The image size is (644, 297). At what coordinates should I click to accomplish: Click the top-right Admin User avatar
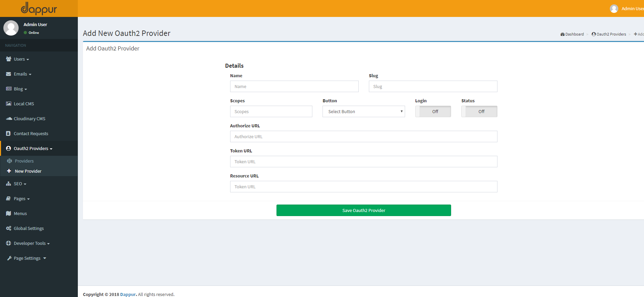(x=614, y=8)
